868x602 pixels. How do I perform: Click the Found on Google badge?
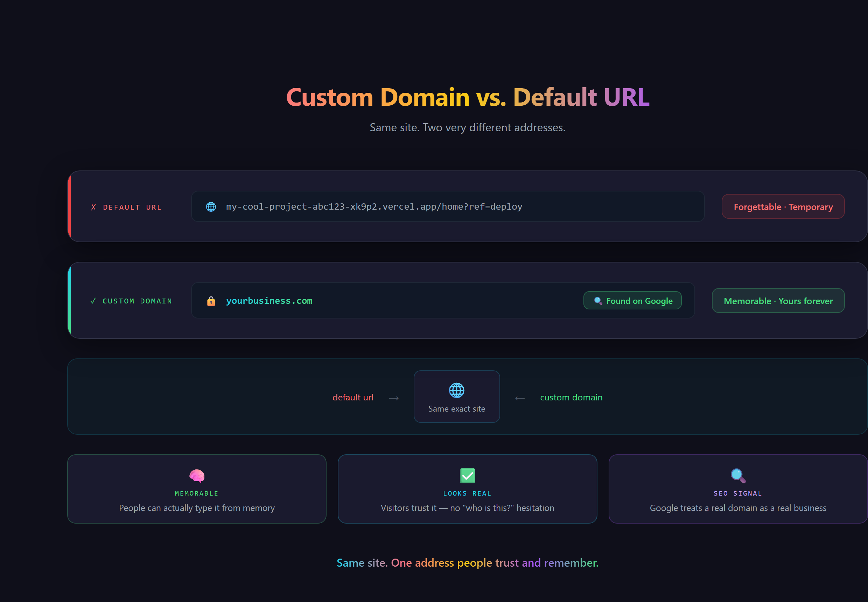pos(632,301)
